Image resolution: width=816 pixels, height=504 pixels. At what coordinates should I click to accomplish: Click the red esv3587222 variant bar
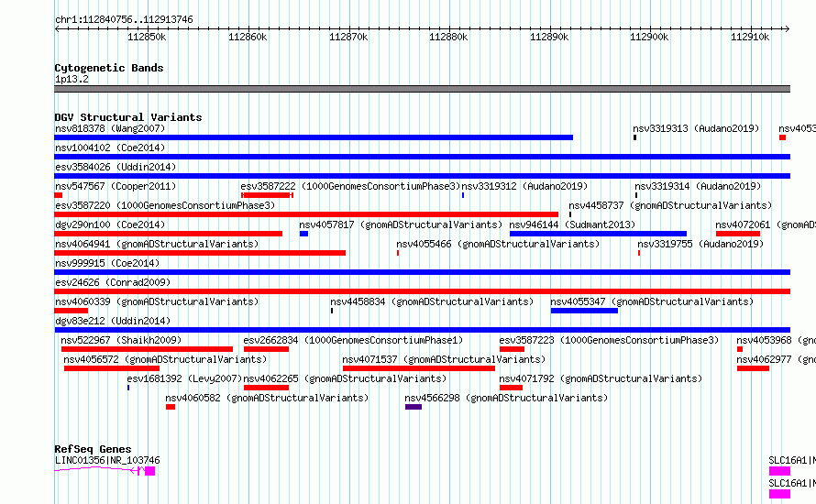click(267, 195)
